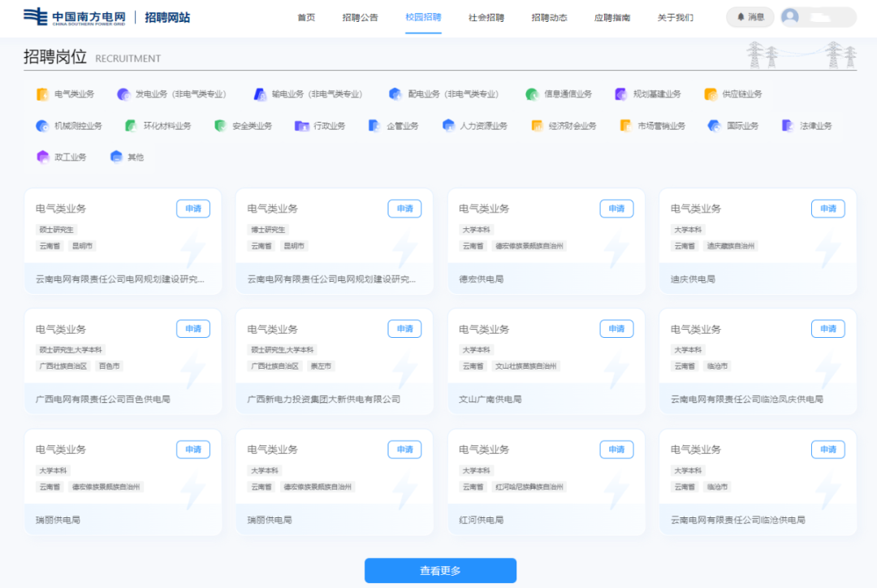The width and height of the screenshot is (877, 588).
Task: Click 申请 on the 德宏供电局 card
Action: (x=617, y=209)
